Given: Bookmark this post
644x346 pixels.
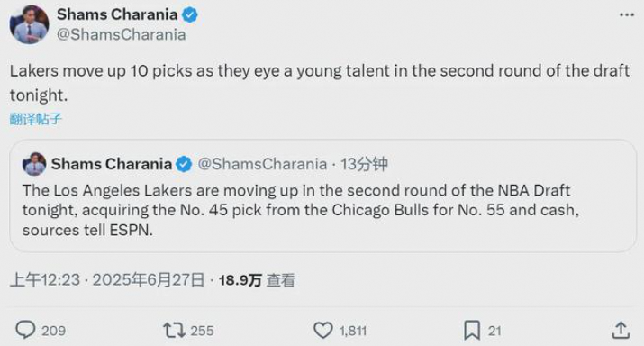Looking at the screenshot, I should tap(472, 331).
